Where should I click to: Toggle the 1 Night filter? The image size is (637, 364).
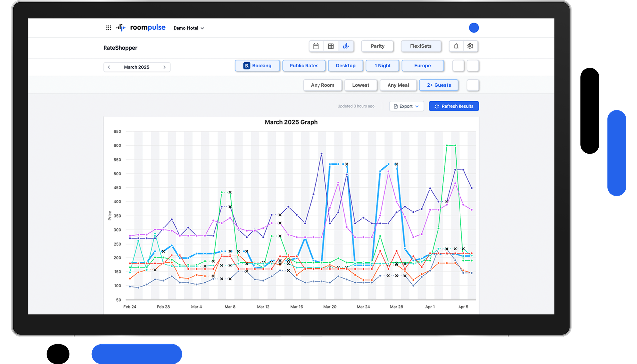coord(382,66)
